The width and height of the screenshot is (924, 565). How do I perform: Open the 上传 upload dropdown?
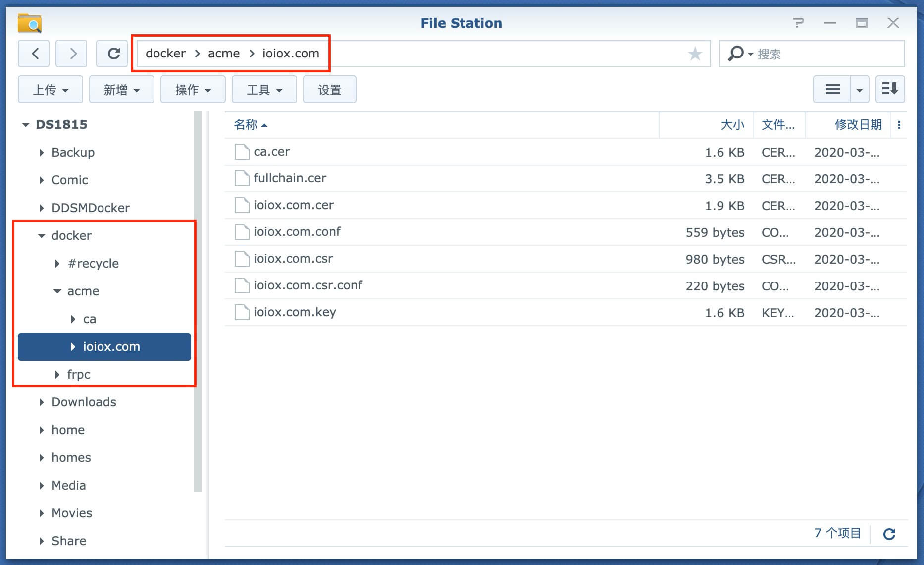pyautogui.click(x=50, y=90)
